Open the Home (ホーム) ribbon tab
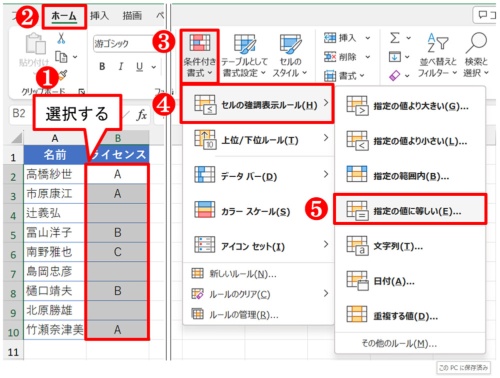 coord(64,16)
